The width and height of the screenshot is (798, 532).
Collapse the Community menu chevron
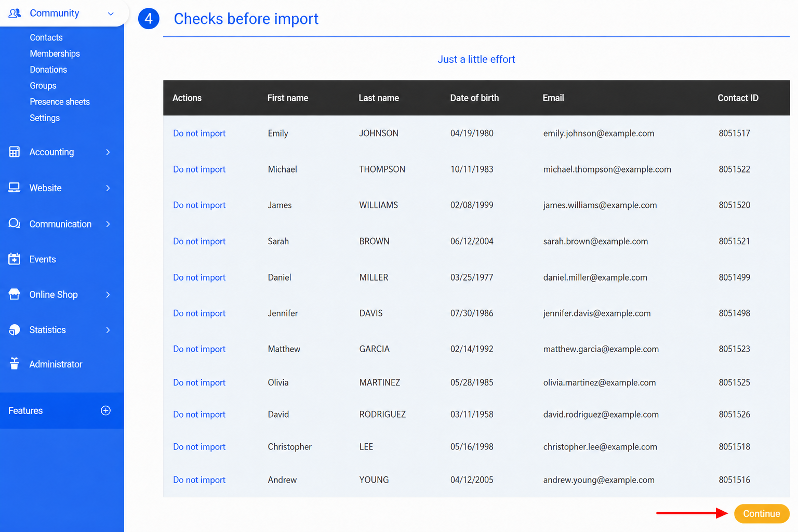pos(111,14)
